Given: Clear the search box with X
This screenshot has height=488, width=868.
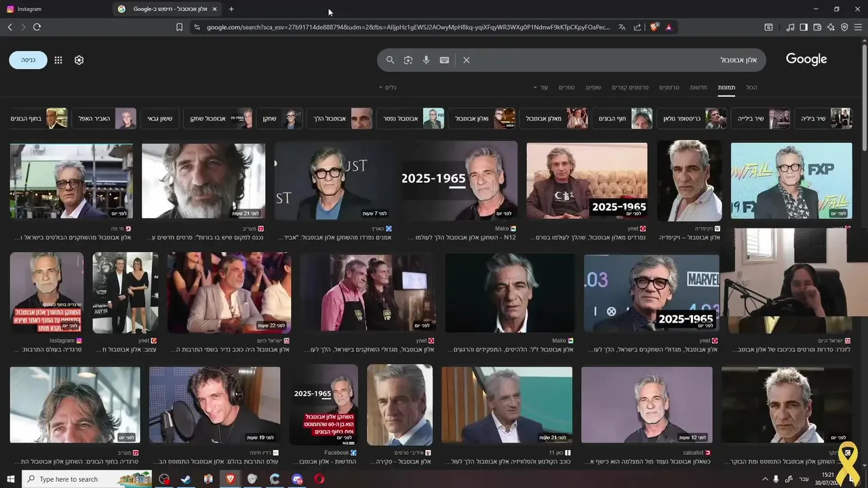Looking at the screenshot, I should tap(467, 60).
